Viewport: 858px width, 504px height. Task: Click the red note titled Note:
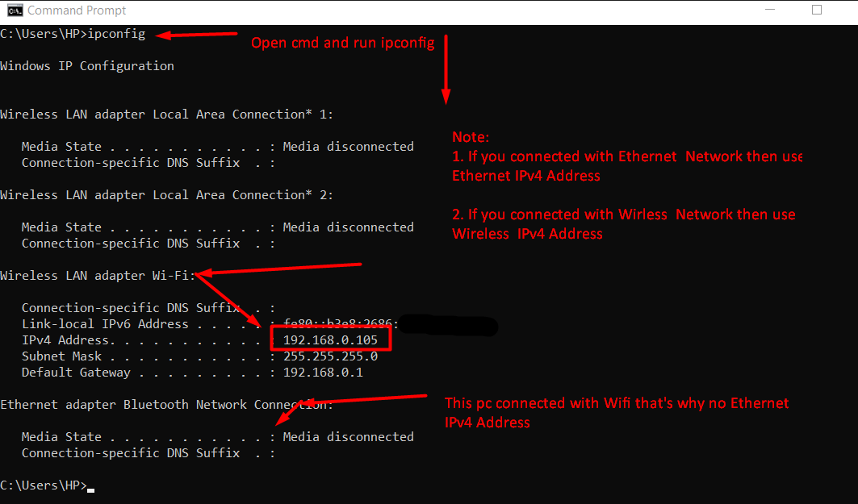click(x=471, y=137)
